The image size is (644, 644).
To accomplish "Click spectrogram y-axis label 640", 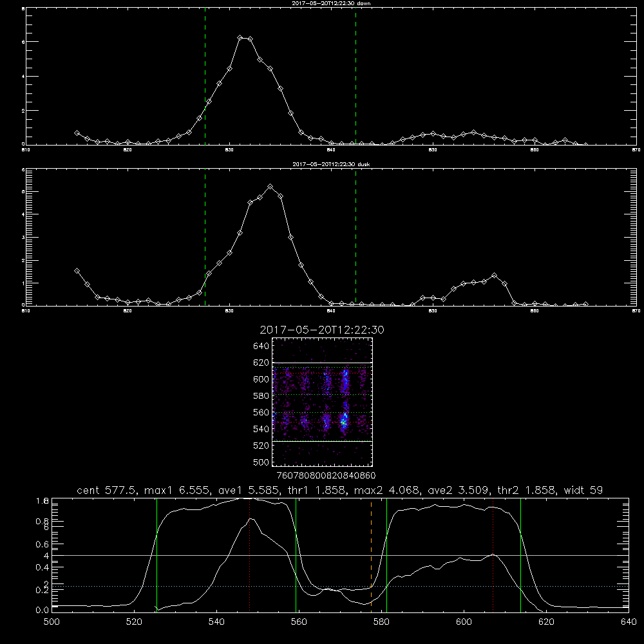I will [261, 346].
